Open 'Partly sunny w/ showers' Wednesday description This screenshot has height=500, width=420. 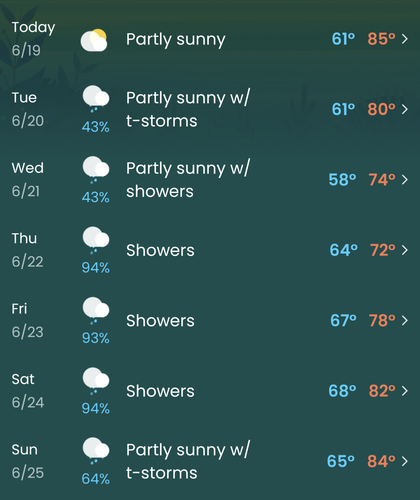coord(188,180)
